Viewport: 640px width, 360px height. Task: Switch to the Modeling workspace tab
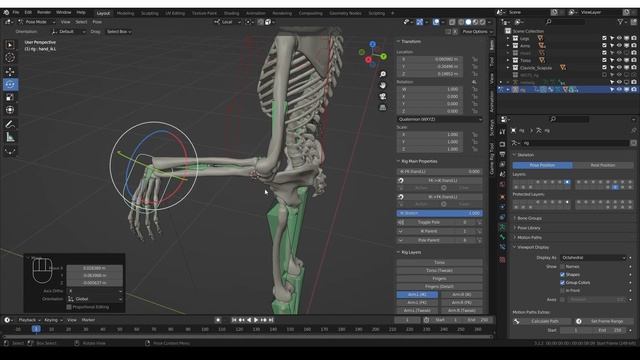pos(125,13)
